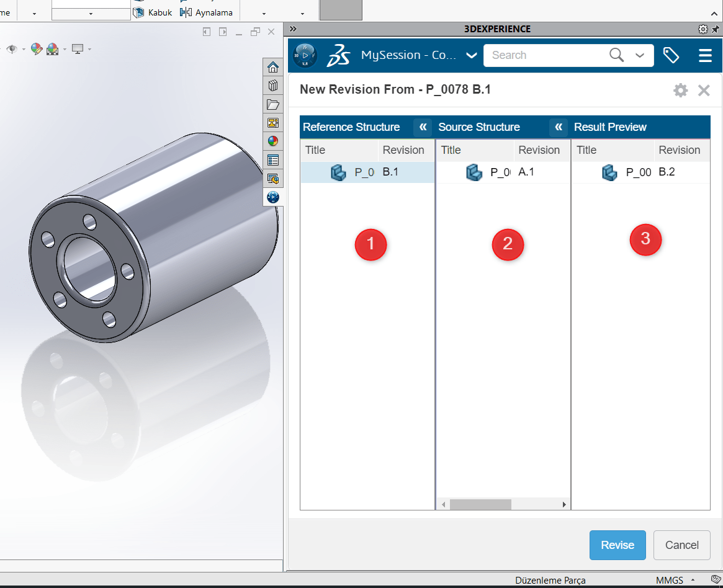
Task: Open SOLIDWORKS Resources home tab
Action: pos(273,67)
